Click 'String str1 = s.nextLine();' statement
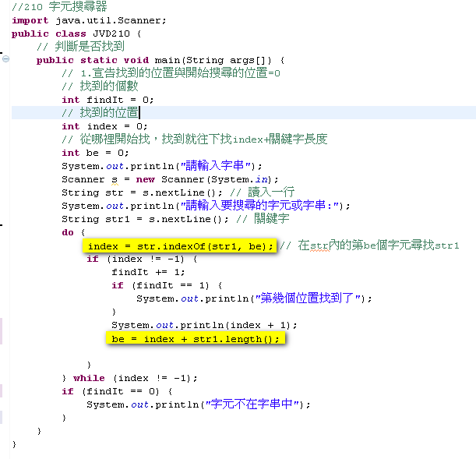 (x=145, y=219)
